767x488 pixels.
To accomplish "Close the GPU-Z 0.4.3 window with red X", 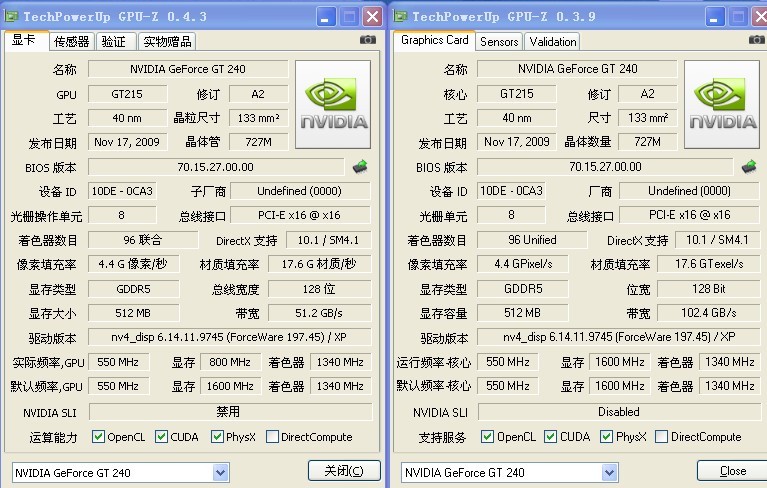I will pos(372,17).
